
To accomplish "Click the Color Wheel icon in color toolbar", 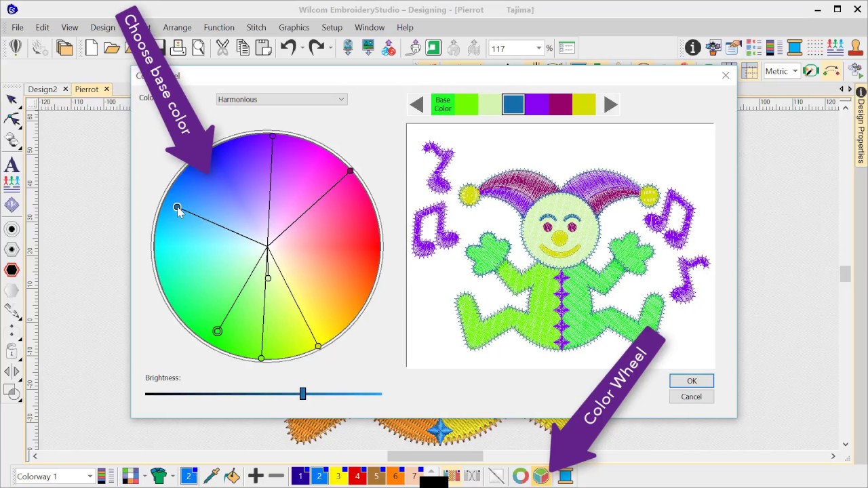I will click(540, 476).
